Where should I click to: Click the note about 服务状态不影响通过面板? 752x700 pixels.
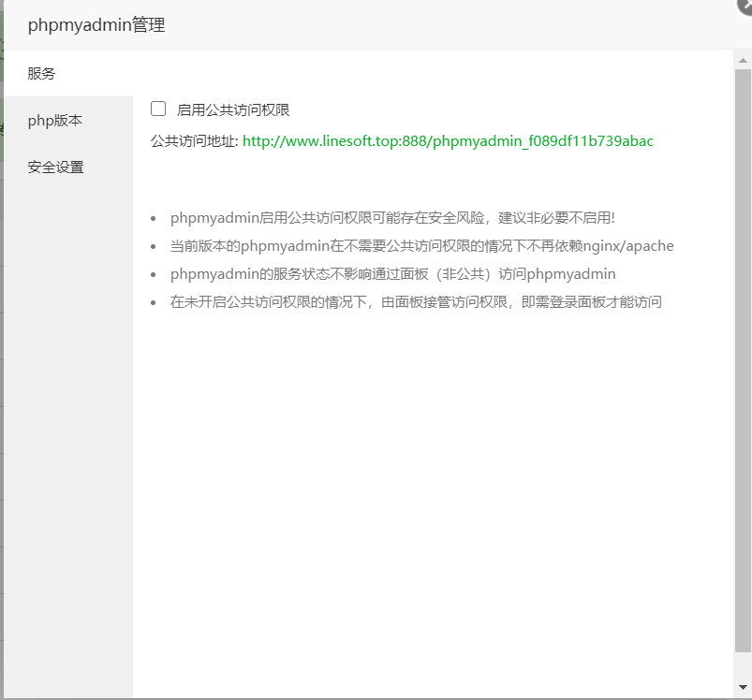[x=392, y=274]
